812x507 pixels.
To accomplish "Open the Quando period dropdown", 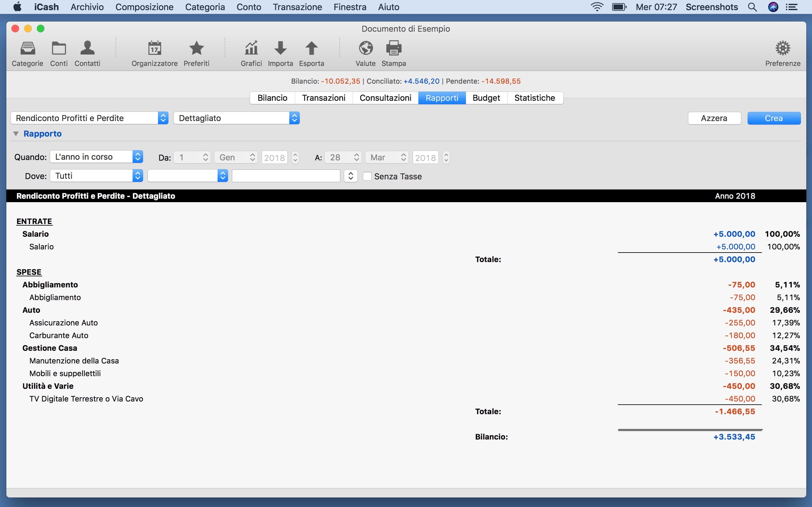I will [96, 157].
